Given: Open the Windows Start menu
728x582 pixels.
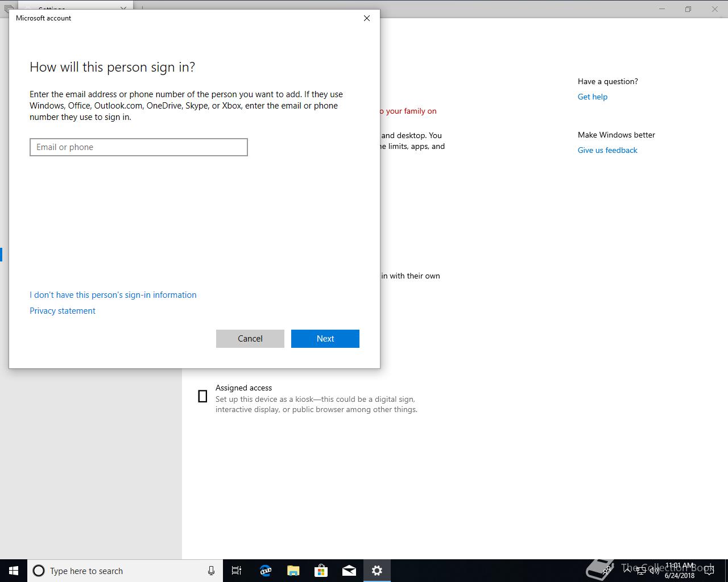Looking at the screenshot, I should point(14,571).
